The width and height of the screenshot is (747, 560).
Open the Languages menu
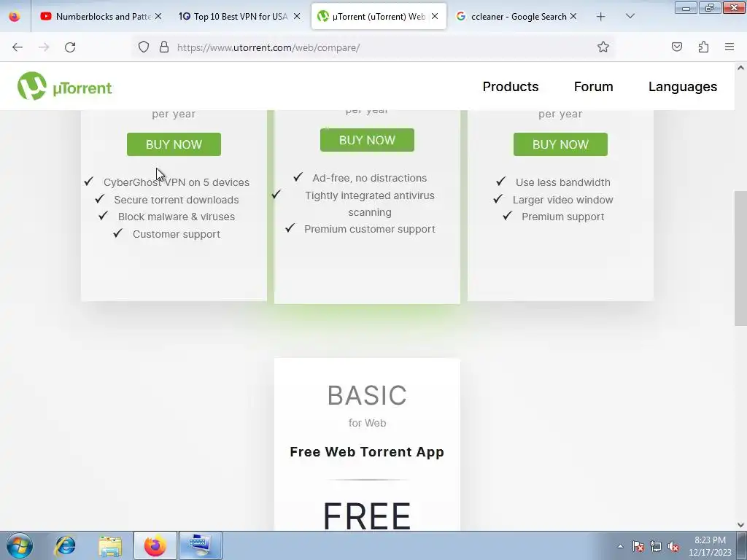(x=682, y=87)
